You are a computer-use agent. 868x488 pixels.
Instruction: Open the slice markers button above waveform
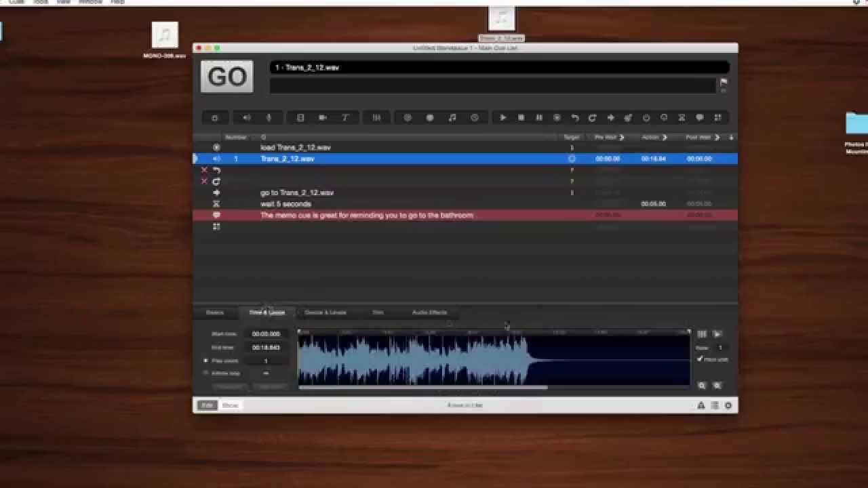pyautogui.click(x=702, y=334)
